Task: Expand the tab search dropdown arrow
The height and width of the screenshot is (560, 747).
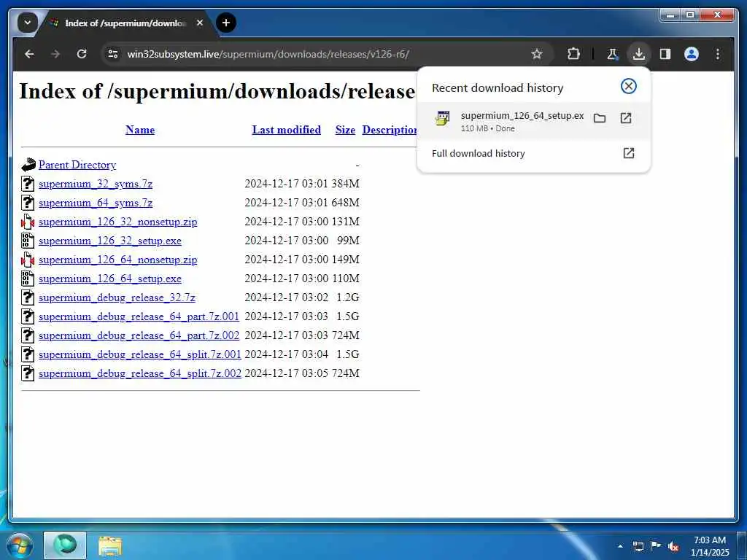Action: [28, 23]
